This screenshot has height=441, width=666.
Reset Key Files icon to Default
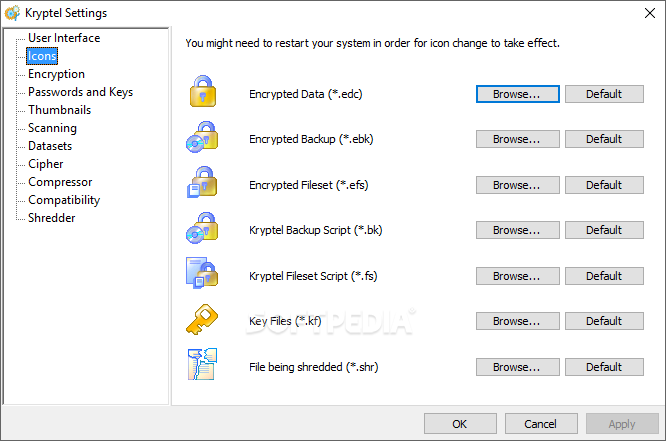point(604,321)
